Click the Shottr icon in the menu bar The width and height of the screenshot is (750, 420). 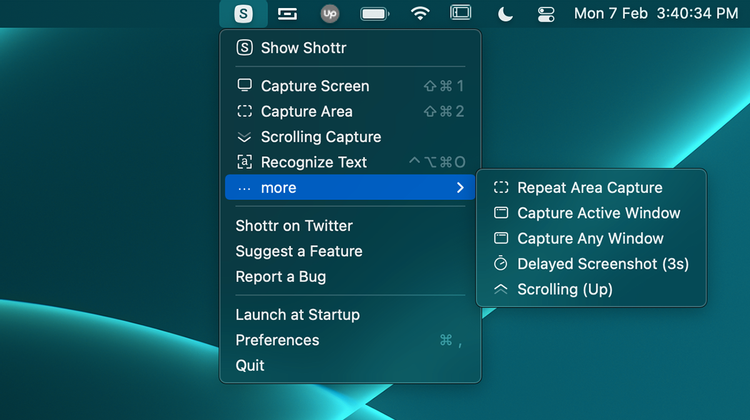point(243,13)
